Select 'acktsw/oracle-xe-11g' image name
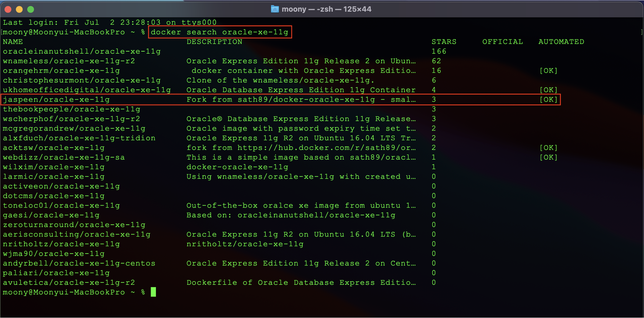Viewport: 644px width, 318px height. 54,148
